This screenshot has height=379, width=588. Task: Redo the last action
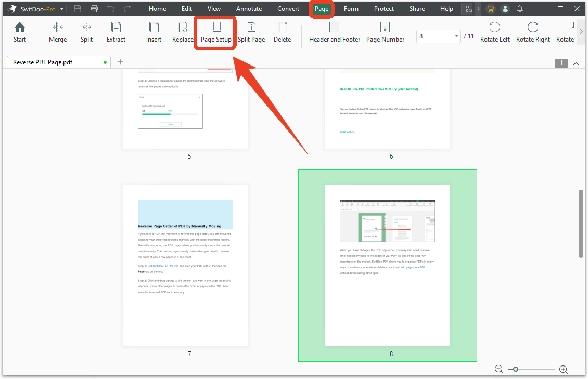point(127,9)
